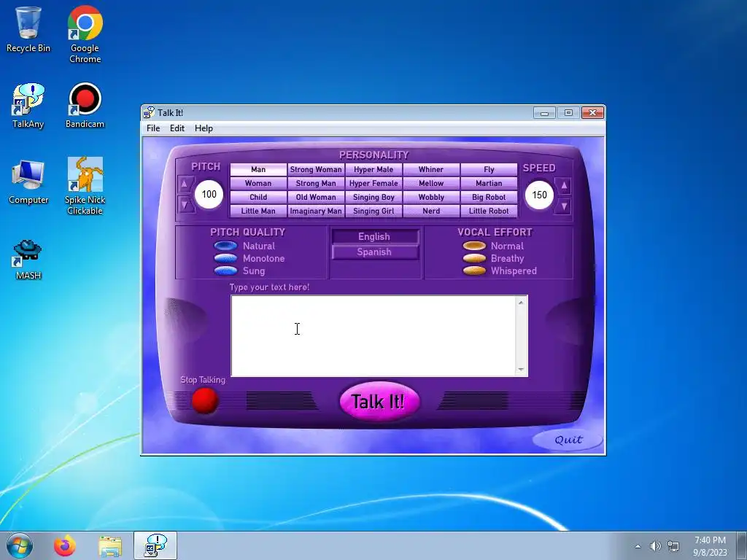Screen dimensions: 747x560
Task: Click the pink Talk It! button
Action: (x=379, y=401)
